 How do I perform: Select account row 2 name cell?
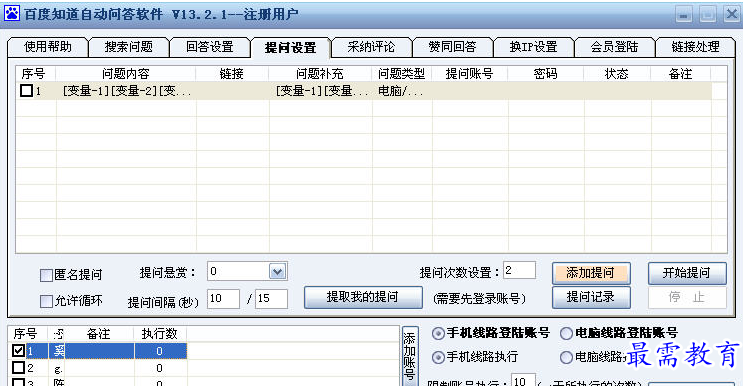pos(58,368)
